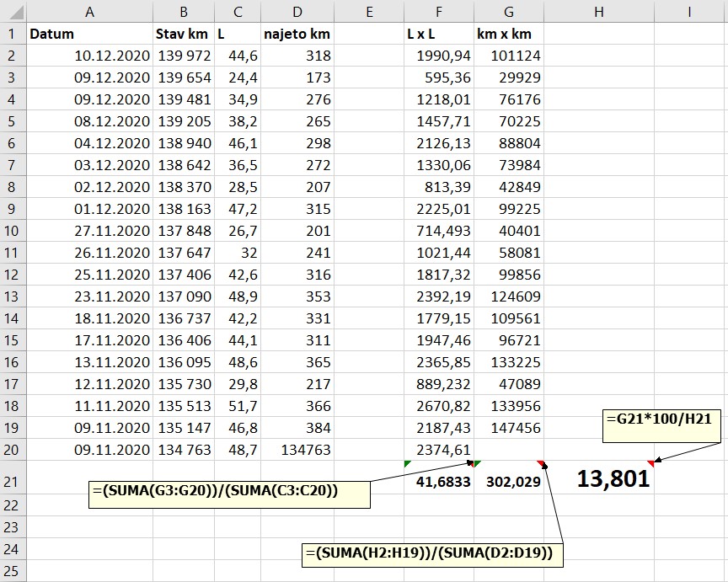This screenshot has height=582, width=728.
Task: Click the note with =G21*100/H21 formula
Action: coord(662,427)
